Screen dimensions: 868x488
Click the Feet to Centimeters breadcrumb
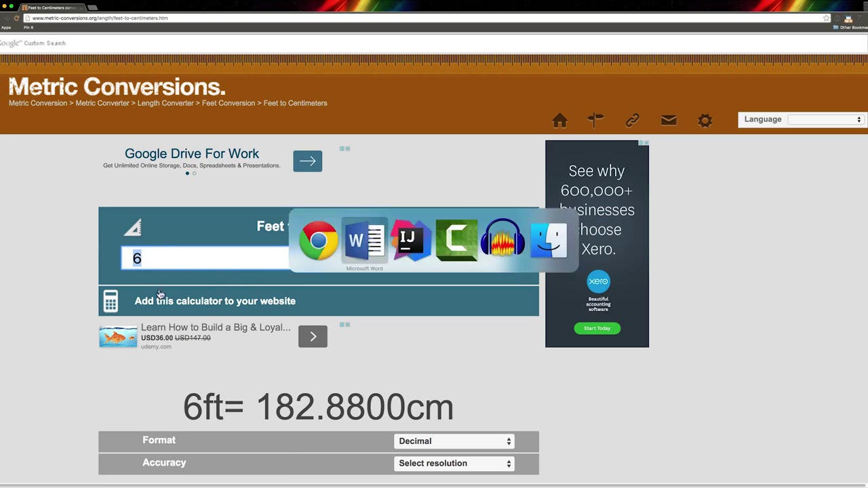pyautogui.click(x=296, y=103)
